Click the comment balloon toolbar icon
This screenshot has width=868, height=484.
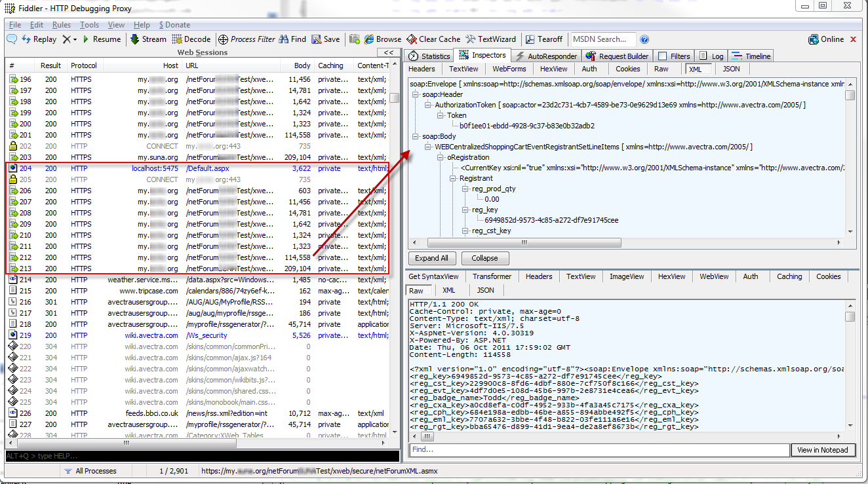click(x=12, y=39)
